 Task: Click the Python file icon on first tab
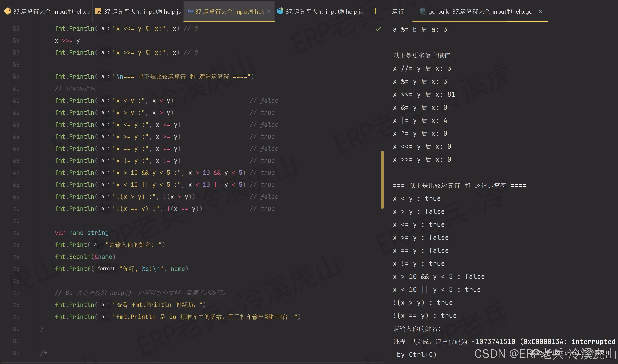8,11
